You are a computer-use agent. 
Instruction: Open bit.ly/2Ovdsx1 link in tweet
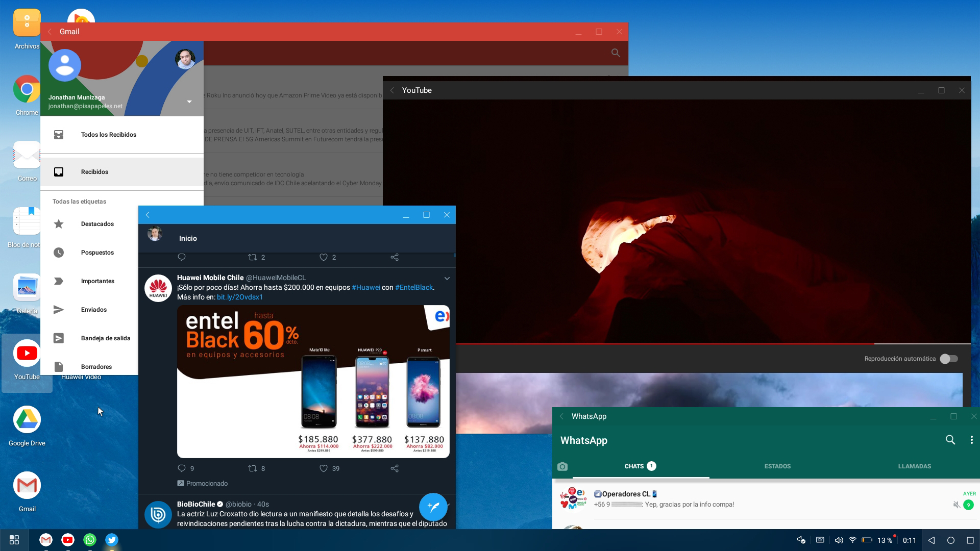[240, 297]
